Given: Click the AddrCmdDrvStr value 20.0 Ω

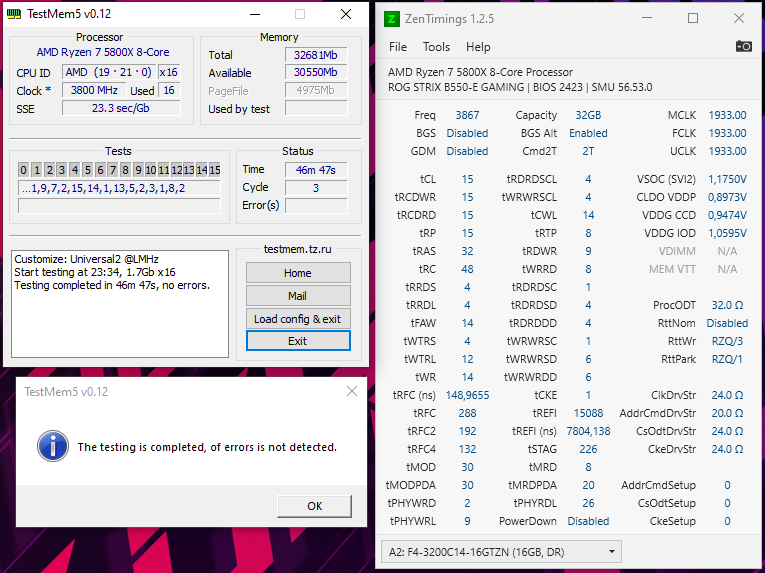Looking at the screenshot, I should pyautogui.click(x=727, y=413).
